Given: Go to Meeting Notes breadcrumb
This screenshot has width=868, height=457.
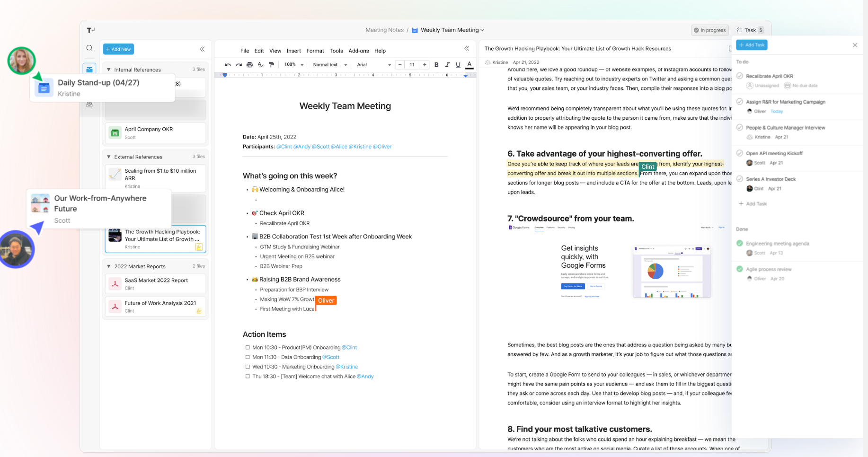Looking at the screenshot, I should (384, 30).
